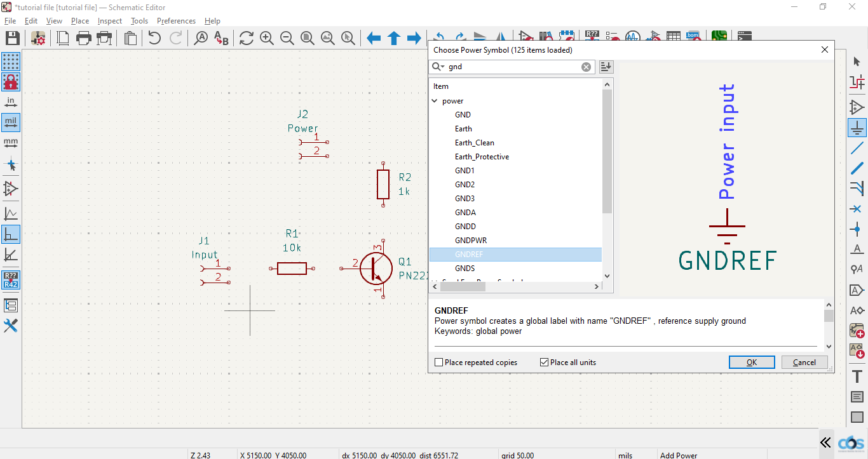This screenshot has width=868, height=459.
Task: Open the Preferences menu
Action: coord(176,21)
